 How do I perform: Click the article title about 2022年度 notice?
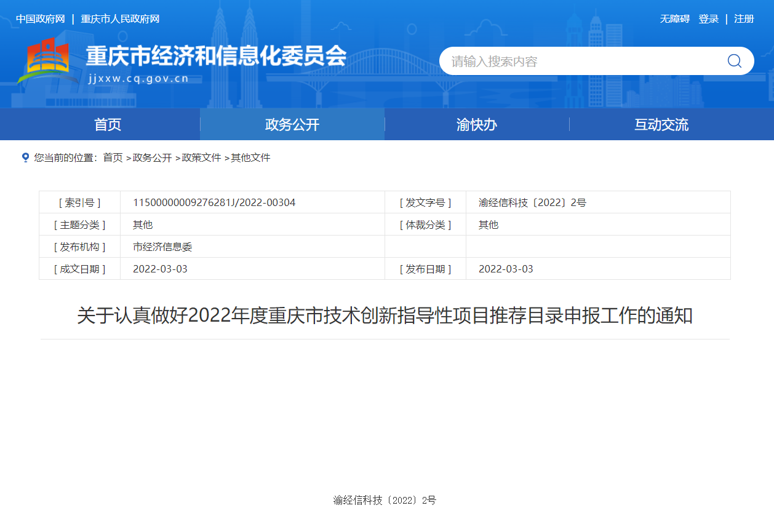pyautogui.click(x=385, y=316)
